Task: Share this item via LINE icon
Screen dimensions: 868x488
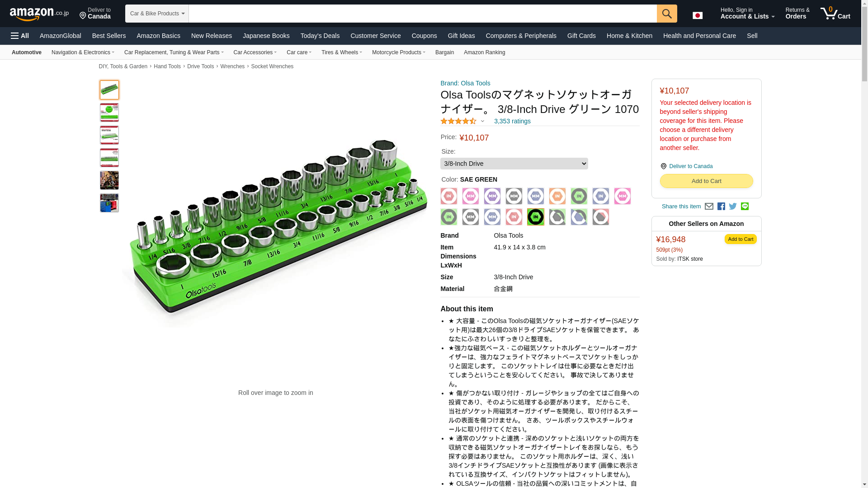Action: click(x=745, y=206)
